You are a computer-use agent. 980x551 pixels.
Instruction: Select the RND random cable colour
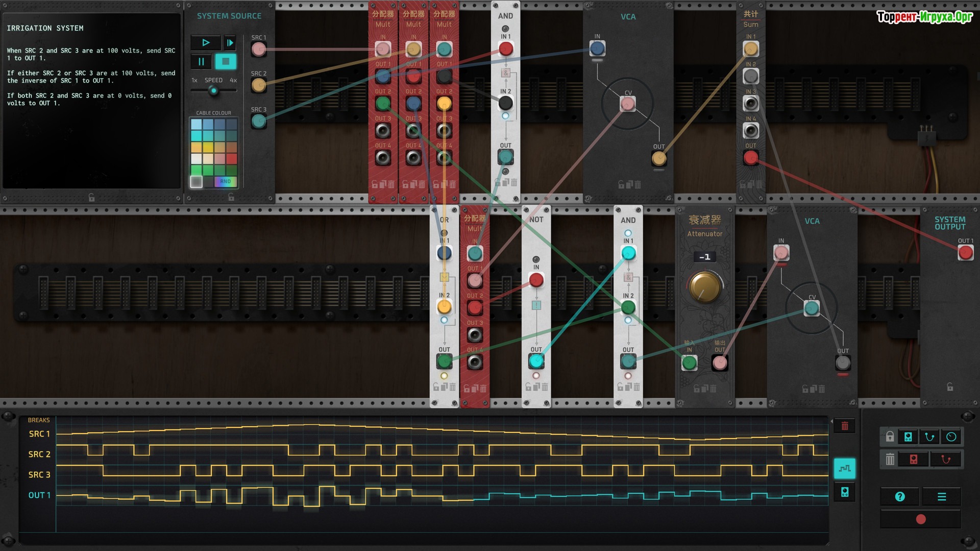[225, 182]
